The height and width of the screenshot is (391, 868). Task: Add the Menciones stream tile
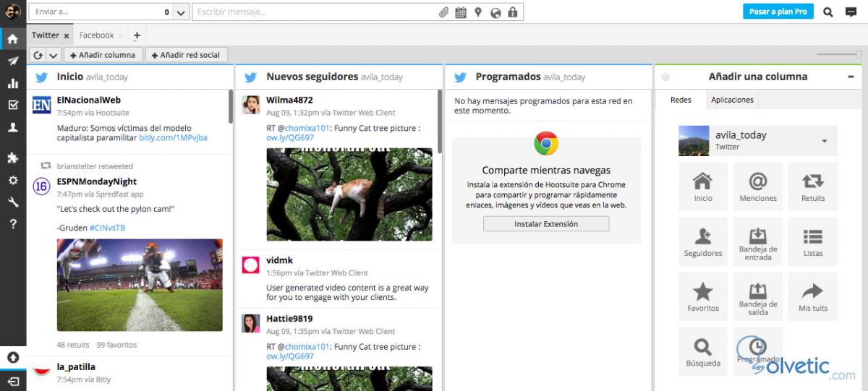click(x=758, y=186)
